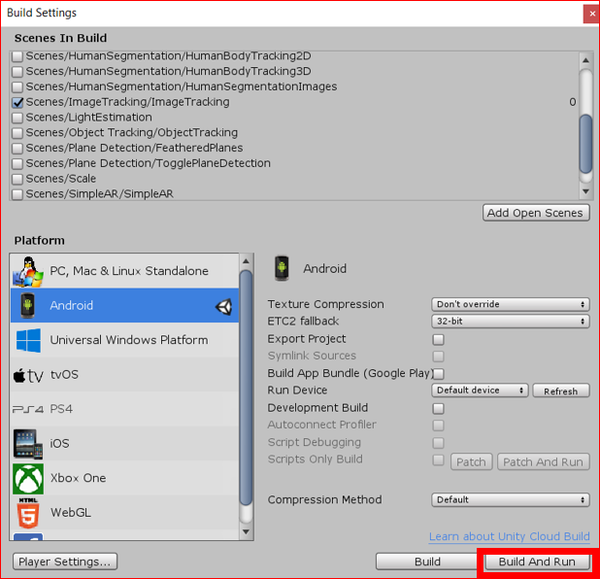Select the HTML5 WebGL icon

[28, 513]
